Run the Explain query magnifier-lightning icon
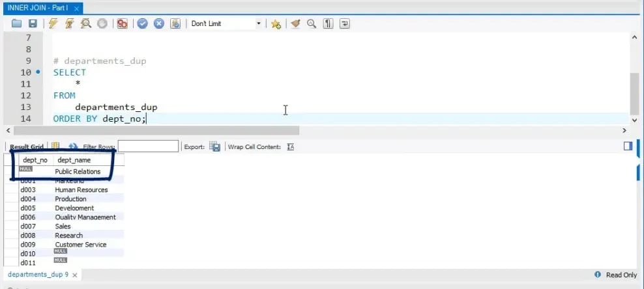The image size is (644, 289). click(x=85, y=23)
